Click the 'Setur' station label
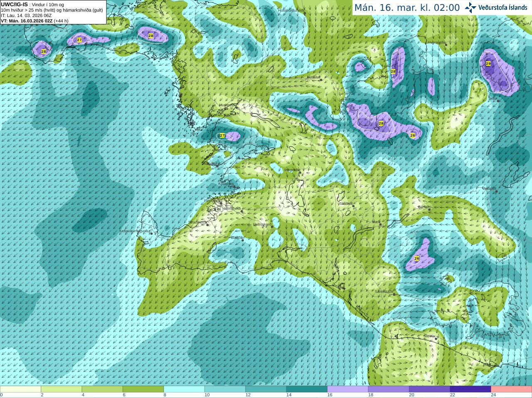532x398 pixels. pos(493,98)
